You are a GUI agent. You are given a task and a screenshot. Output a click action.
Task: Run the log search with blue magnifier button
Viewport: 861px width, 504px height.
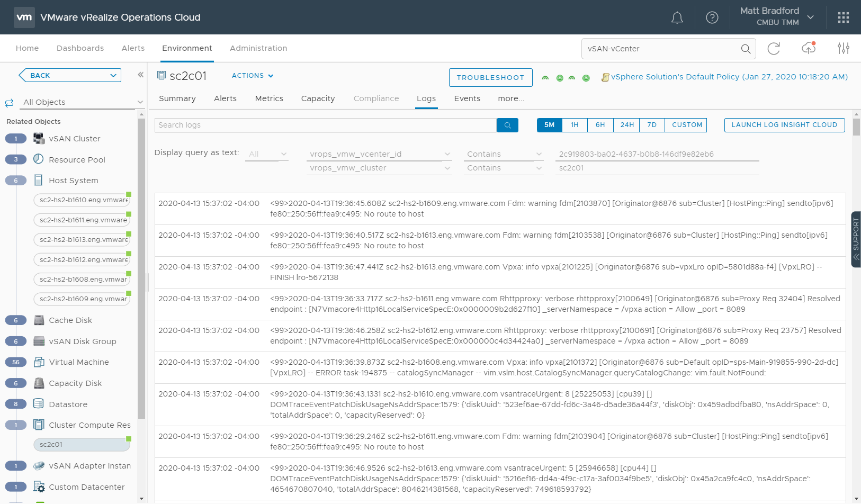click(507, 125)
